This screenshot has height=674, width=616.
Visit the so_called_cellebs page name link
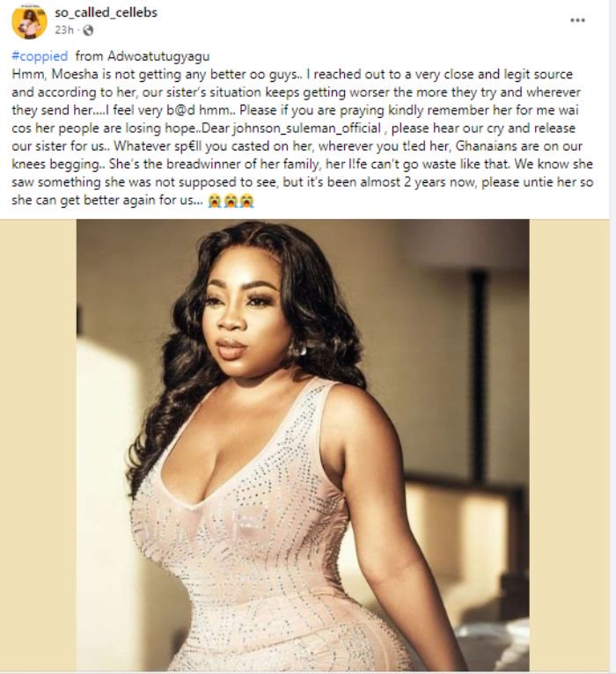[106, 12]
